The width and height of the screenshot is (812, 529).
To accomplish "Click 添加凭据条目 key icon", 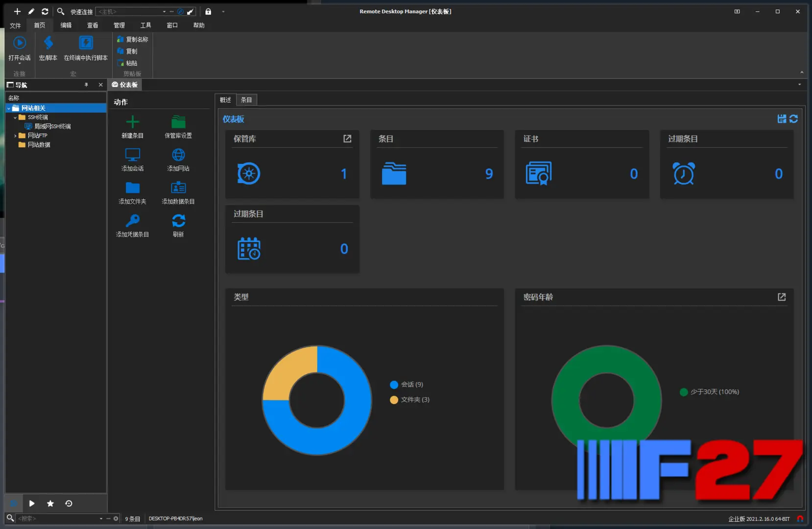I will [x=132, y=221].
